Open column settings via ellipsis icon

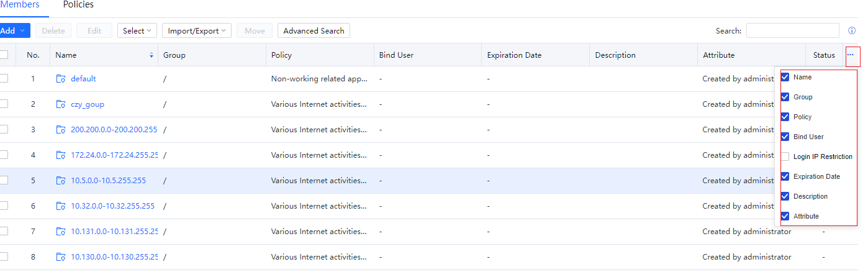pos(851,55)
